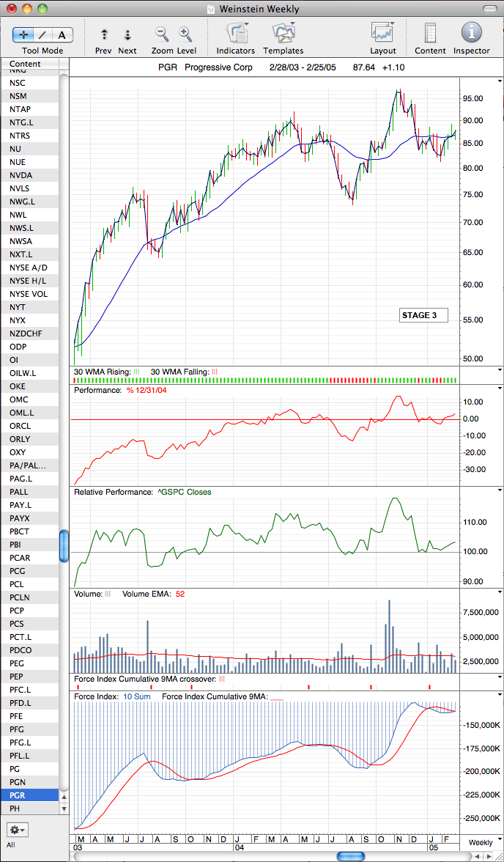Click the symbol list scroll down arrow
504x862 pixels.
64,808
